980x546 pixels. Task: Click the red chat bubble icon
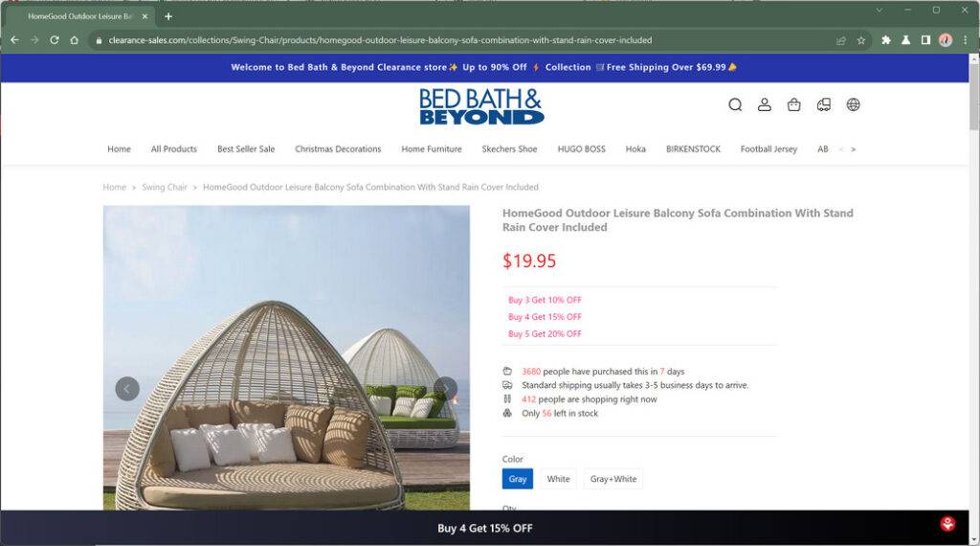click(x=947, y=523)
